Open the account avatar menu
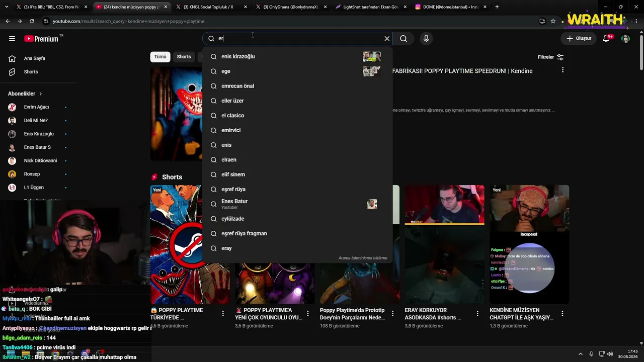Image resolution: width=644 pixels, height=362 pixels. [x=625, y=39]
